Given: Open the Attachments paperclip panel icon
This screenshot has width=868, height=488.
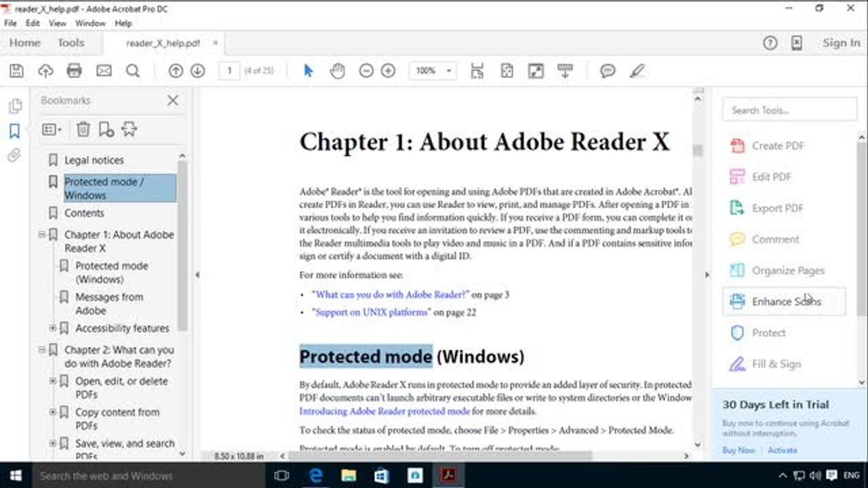Looking at the screenshot, I should tap(14, 156).
